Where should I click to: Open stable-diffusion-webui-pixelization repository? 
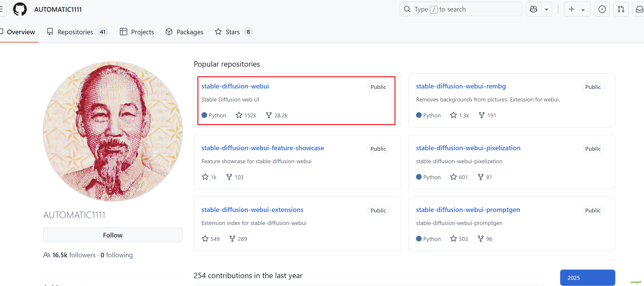tap(468, 148)
